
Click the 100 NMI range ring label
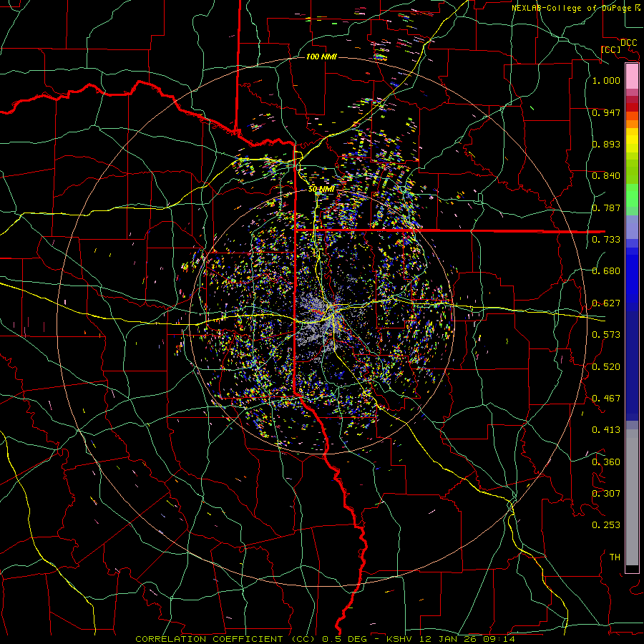(321, 57)
